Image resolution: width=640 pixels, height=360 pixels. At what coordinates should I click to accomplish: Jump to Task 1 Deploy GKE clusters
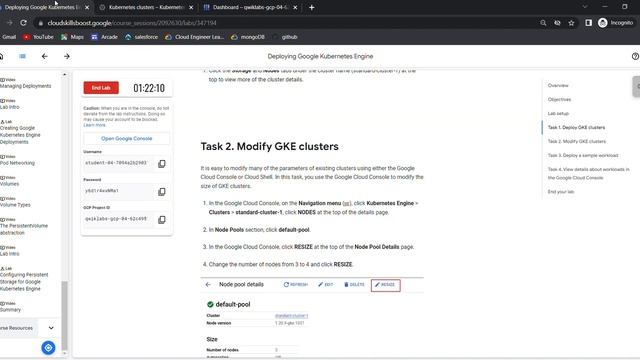coord(576,127)
